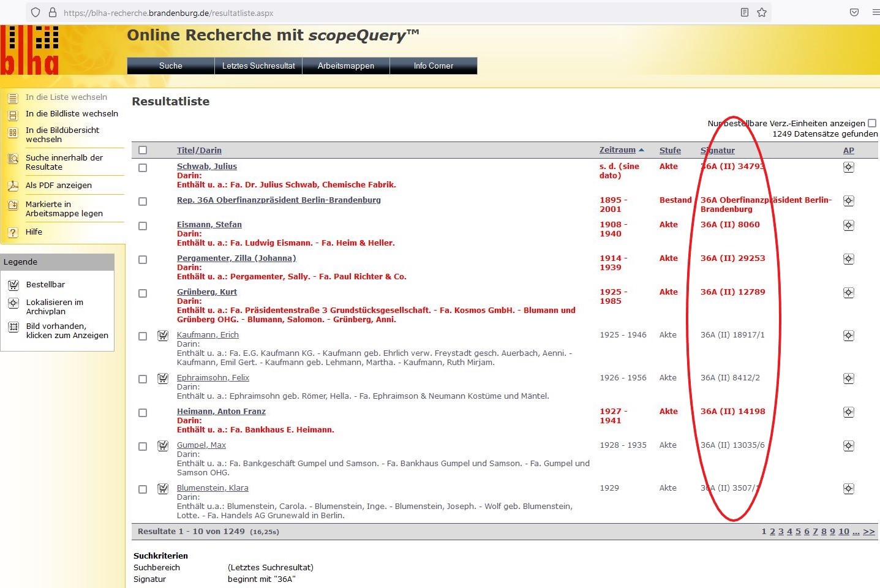Click 'Markierte in Arbeitsmappe legen' link
880x588 pixels.
click(x=64, y=209)
